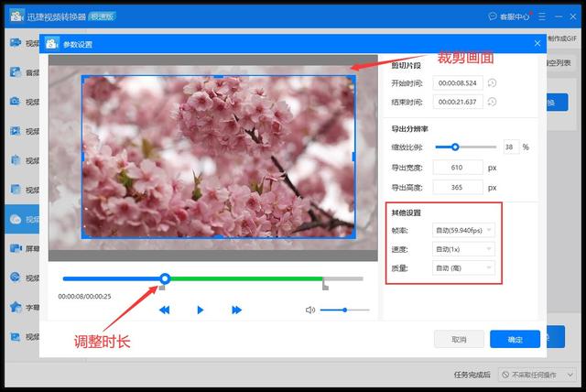Open the 帧率 frame rate dropdown
Viewport: 586px width, 392px height.
pyautogui.click(x=463, y=230)
